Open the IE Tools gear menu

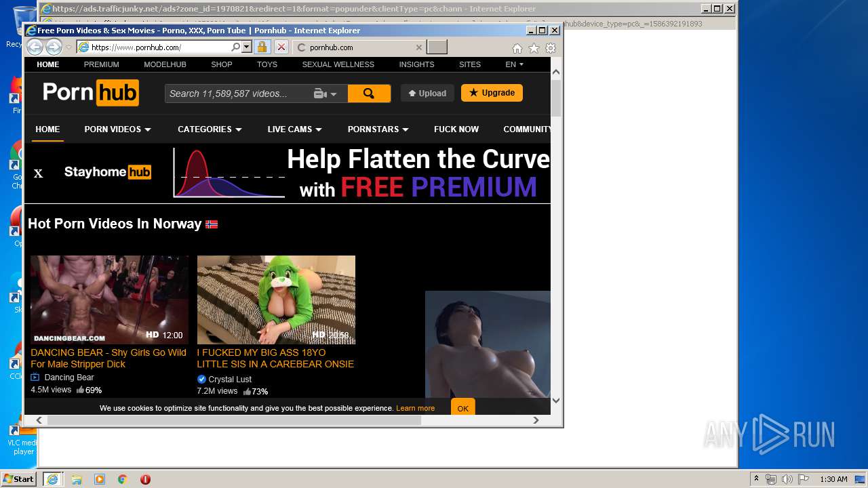tap(551, 48)
